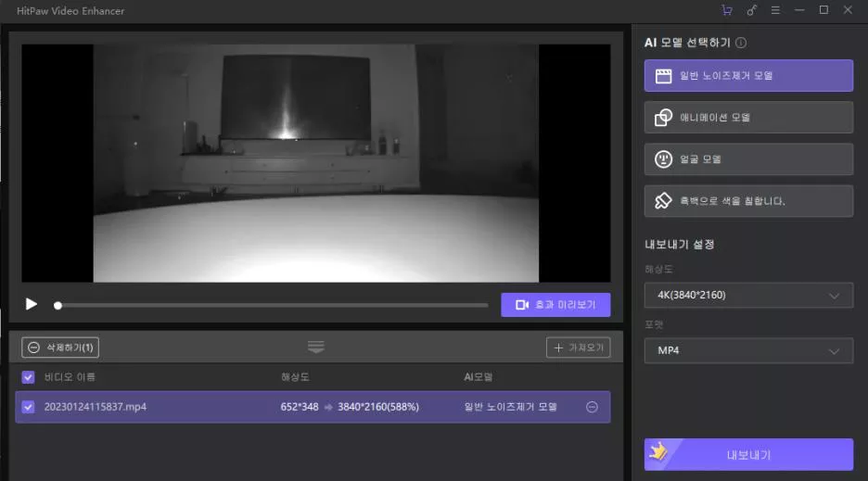Click the 일반 노이즈제거 모델 cell in file row
The height and width of the screenshot is (481, 868).
point(510,407)
